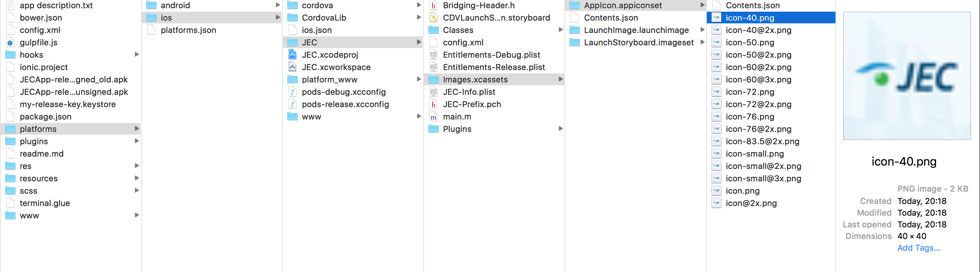Click the JEC.xcodeproj file icon

pyautogui.click(x=292, y=55)
